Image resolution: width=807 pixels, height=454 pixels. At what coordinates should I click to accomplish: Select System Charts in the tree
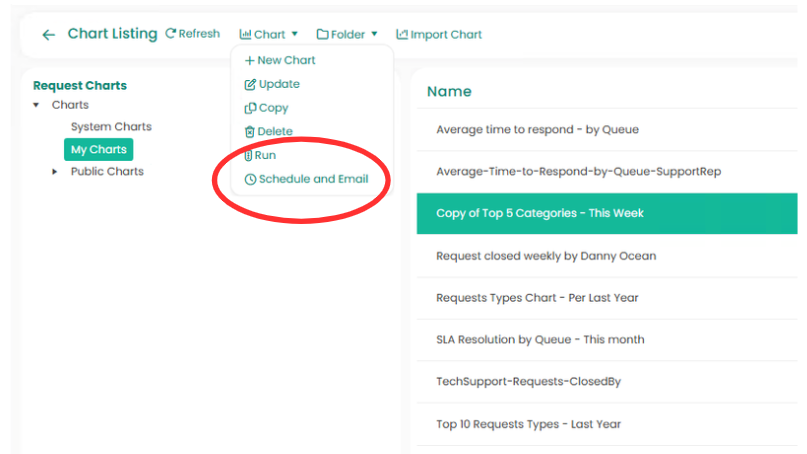click(111, 127)
